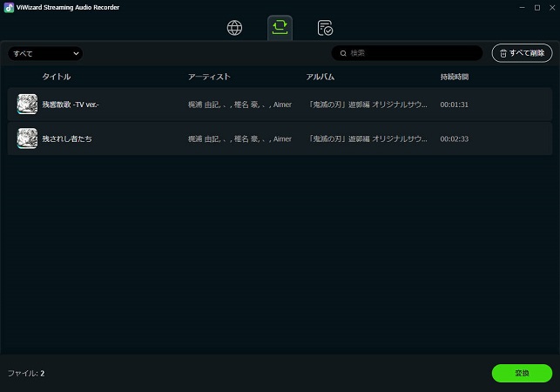Click album cell of 残されし者たち row
This screenshot has height=392, width=560.
point(368,139)
